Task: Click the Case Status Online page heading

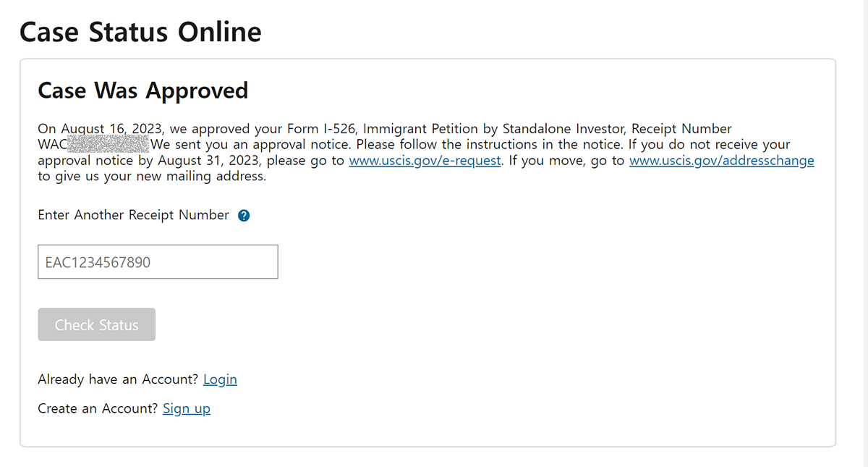Action: click(x=140, y=33)
